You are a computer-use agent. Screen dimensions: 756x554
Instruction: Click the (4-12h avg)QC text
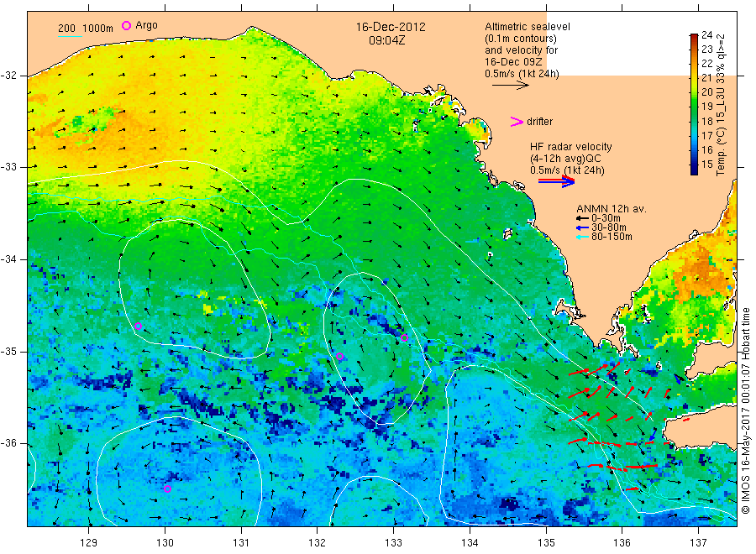(565, 159)
